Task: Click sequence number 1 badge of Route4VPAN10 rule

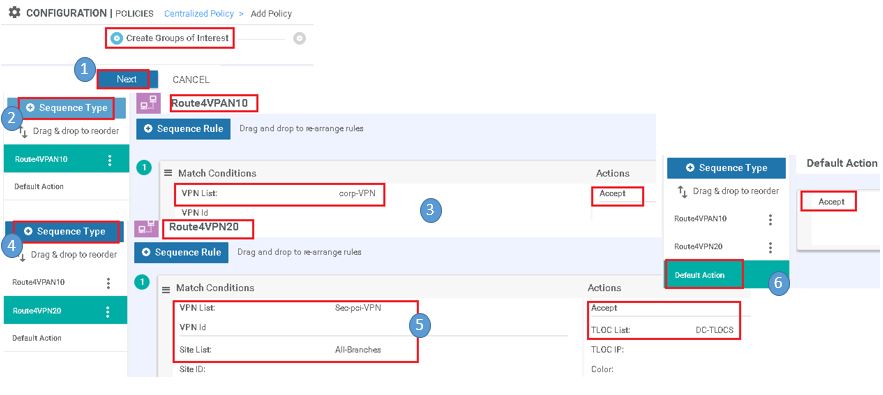Action: click(x=144, y=167)
